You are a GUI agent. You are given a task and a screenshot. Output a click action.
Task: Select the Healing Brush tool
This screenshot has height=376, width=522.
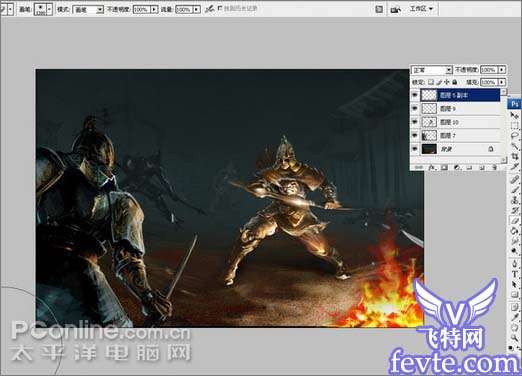tap(515, 180)
